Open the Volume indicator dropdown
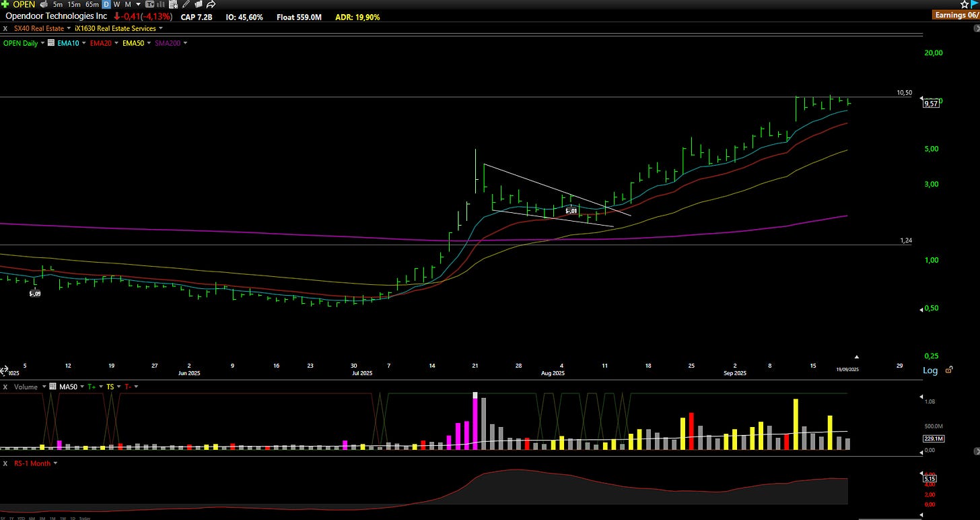The width and height of the screenshot is (980, 520). click(x=44, y=387)
